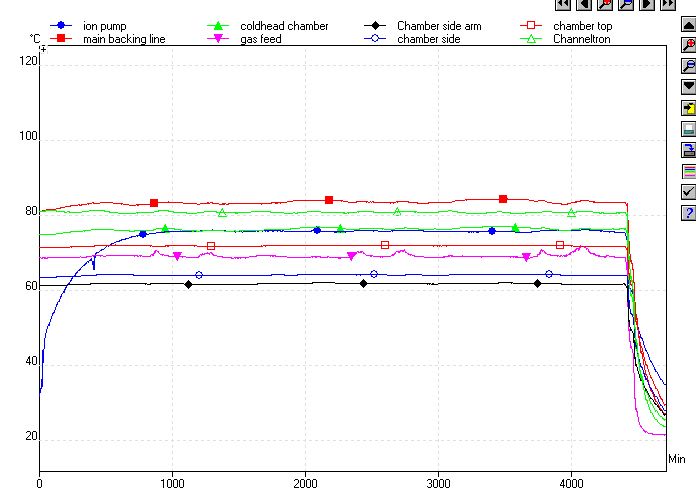Click the '20' temperature axis label
This screenshot has height=496, width=696.
32,436
